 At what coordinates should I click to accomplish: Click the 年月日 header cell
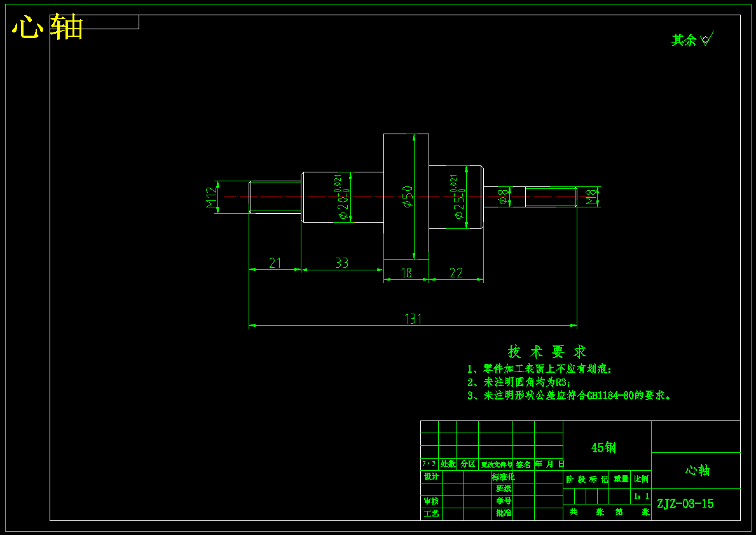pos(549,464)
